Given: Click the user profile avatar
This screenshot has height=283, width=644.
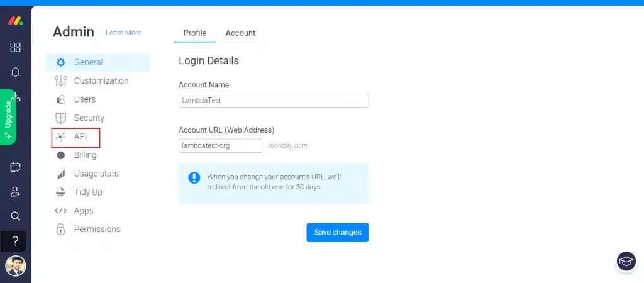Looking at the screenshot, I should [16, 266].
